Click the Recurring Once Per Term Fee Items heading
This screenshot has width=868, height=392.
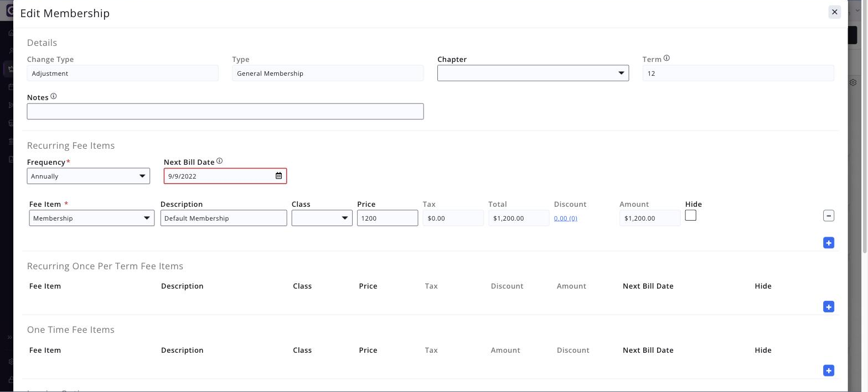pyautogui.click(x=105, y=266)
